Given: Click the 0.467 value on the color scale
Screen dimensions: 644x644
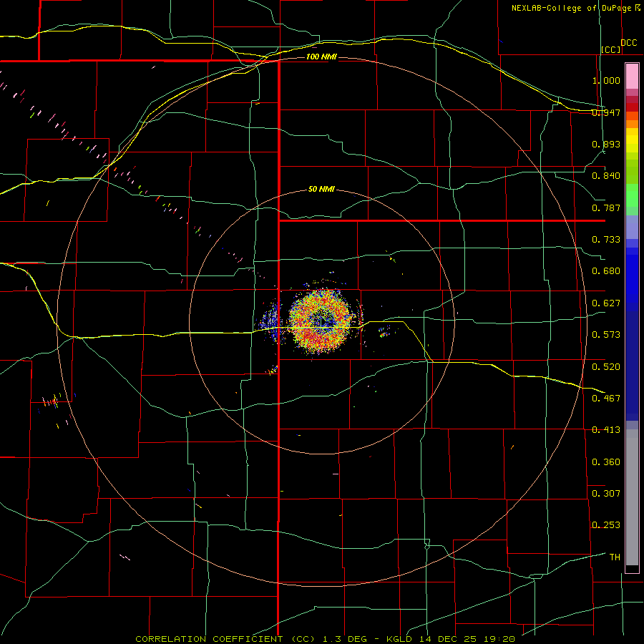Looking at the screenshot, I should click(x=606, y=399).
